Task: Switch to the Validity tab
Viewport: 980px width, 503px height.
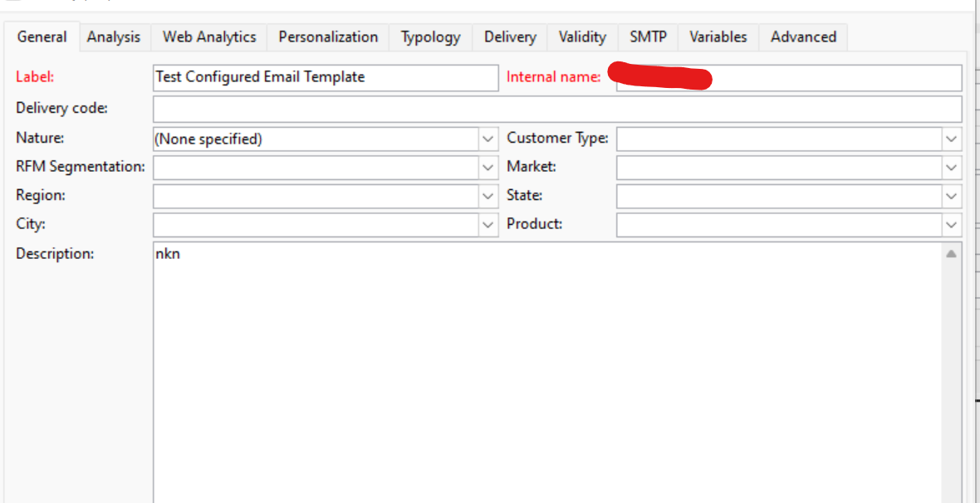Action: [x=582, y=37]
